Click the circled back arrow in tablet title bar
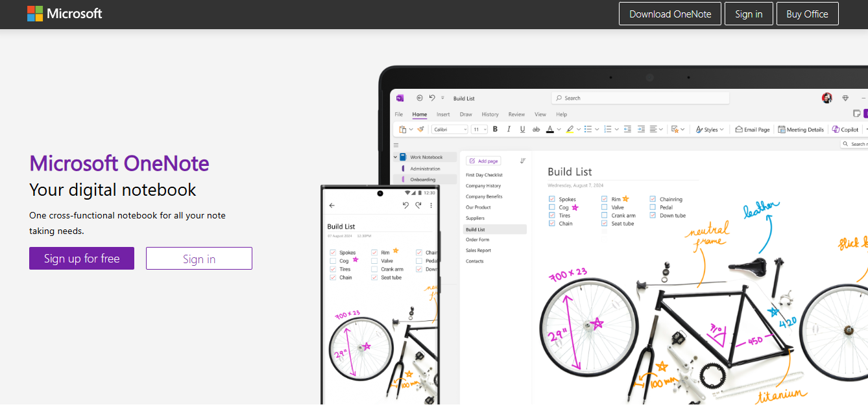This screenshot has height=409, width=868. (420, 98)
